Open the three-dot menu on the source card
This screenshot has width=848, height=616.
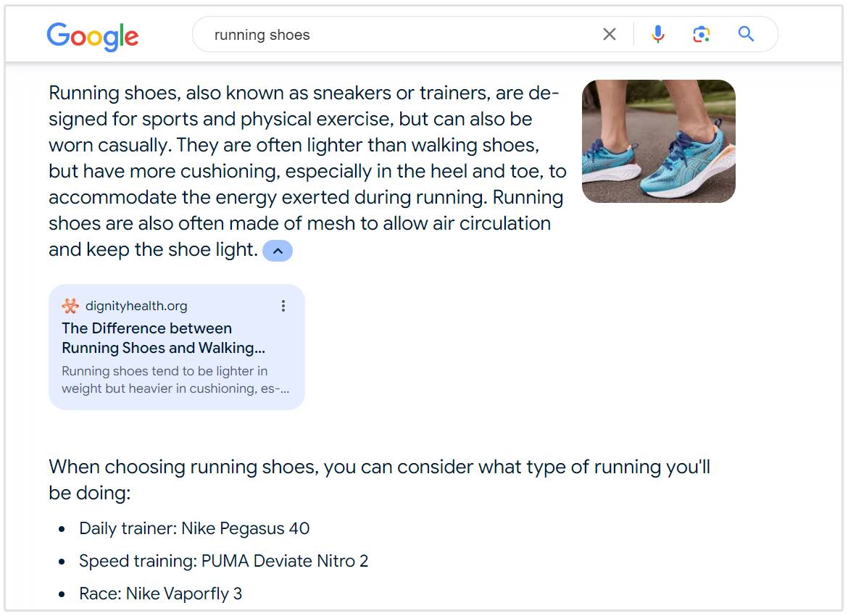[x=283, y=306]
